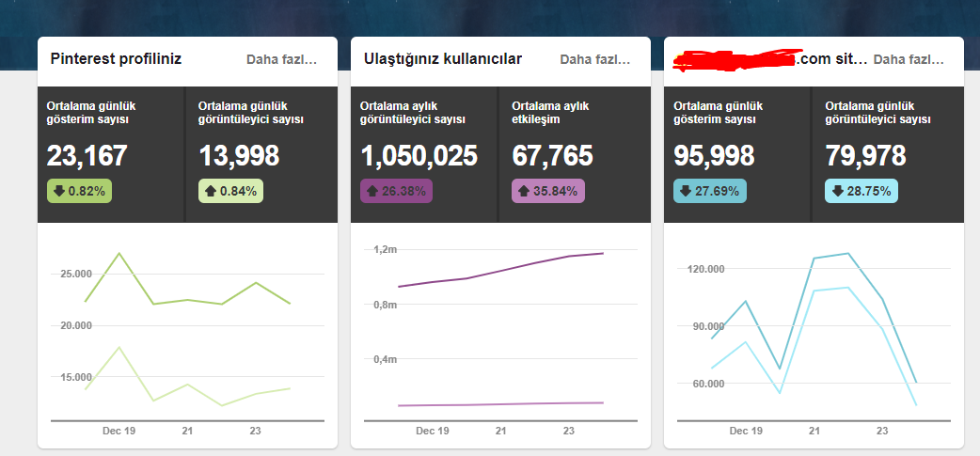Image resolution: width=980 pixels, height=456 pixels.
Task: Click Dec 19 label on website chart
Action: [746, 431]
